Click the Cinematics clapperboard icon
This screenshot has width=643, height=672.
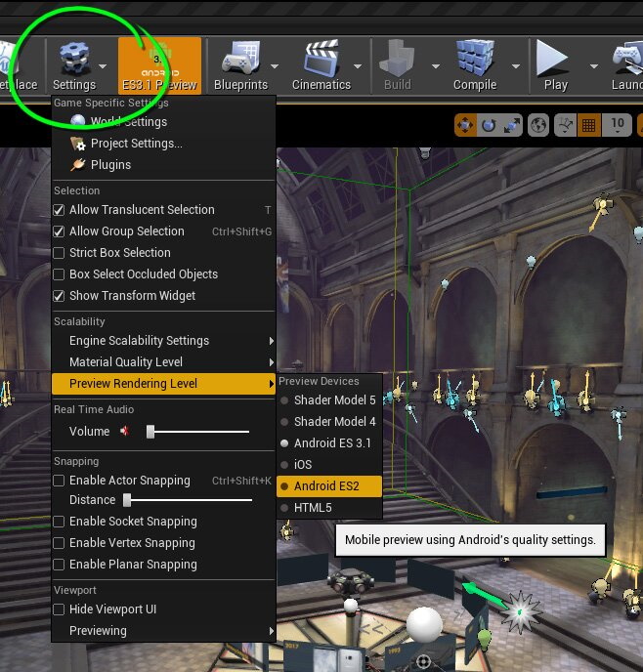(321, 61)
